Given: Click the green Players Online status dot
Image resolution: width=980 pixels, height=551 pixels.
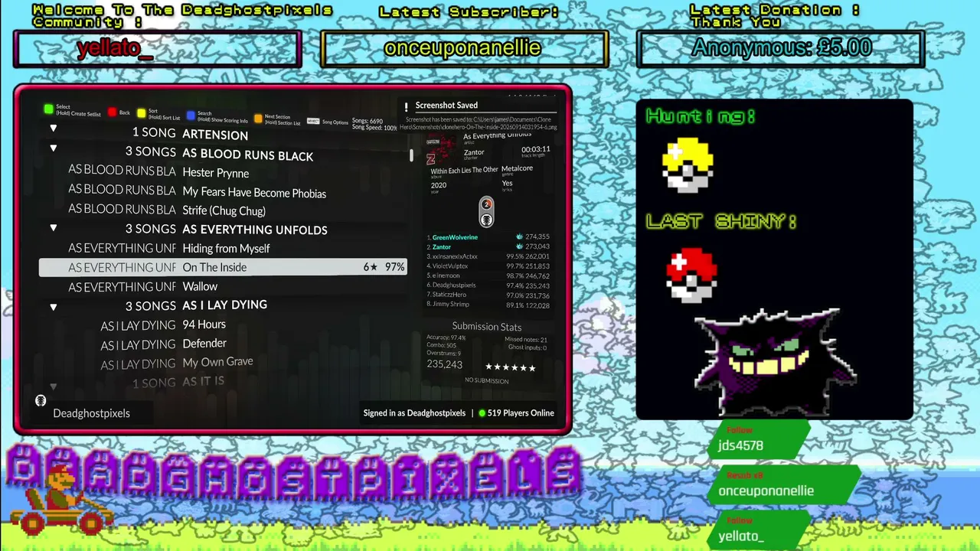Looking at the screenshot, I should 482,413.
